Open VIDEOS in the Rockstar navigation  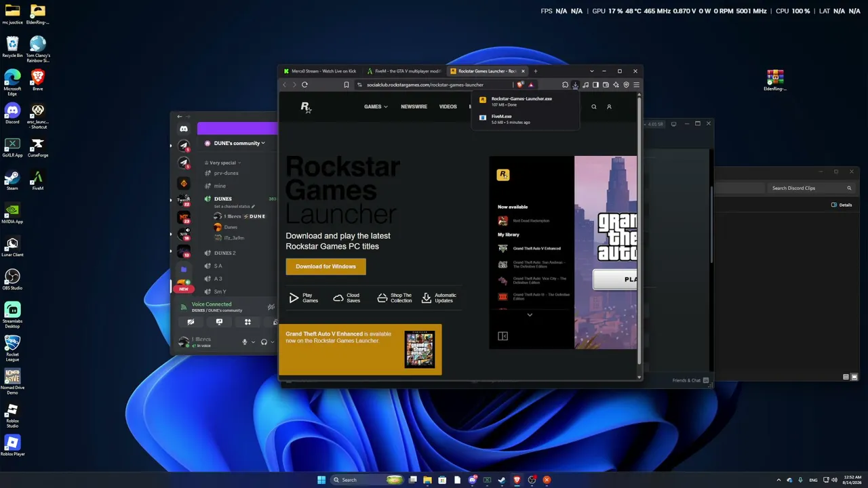tap(448, 106)
